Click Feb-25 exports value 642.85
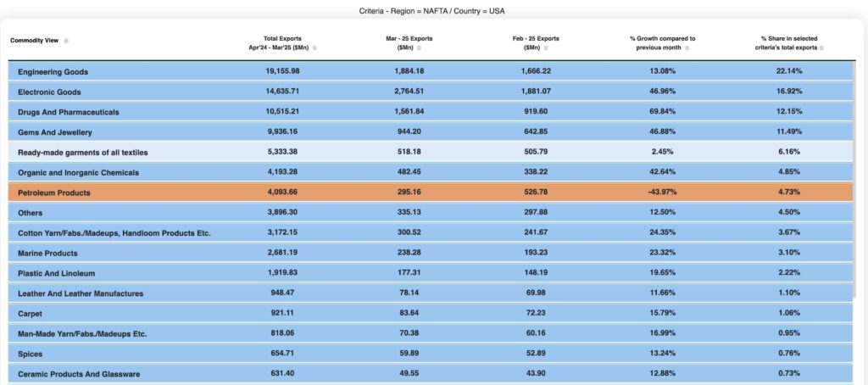868x385 pixels. pyautogui.click(x=536, y=131)
